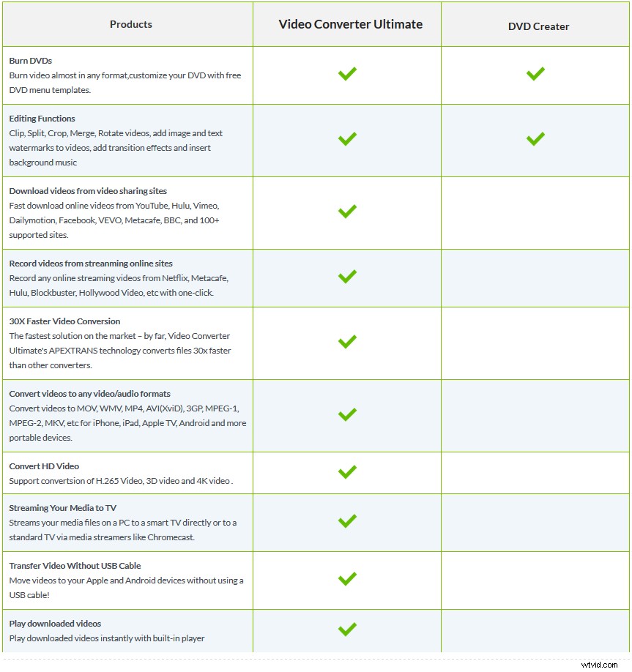The height and width of the screenshot is (672, 632).
Task: Click the Burn DVDs feature title
Action: pyautogui.click(x=31, y=61)
